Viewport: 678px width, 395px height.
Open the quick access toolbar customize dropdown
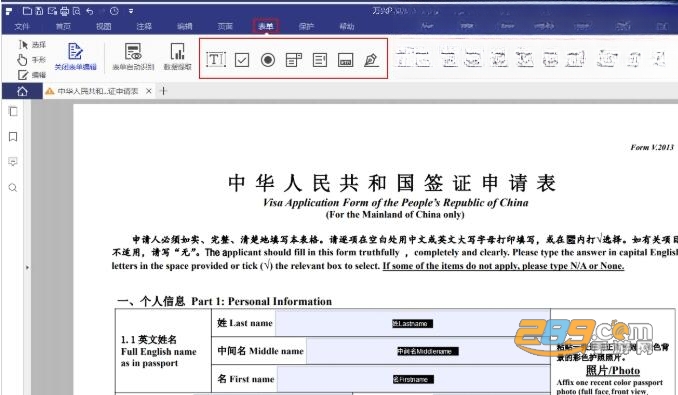[131, 11]
